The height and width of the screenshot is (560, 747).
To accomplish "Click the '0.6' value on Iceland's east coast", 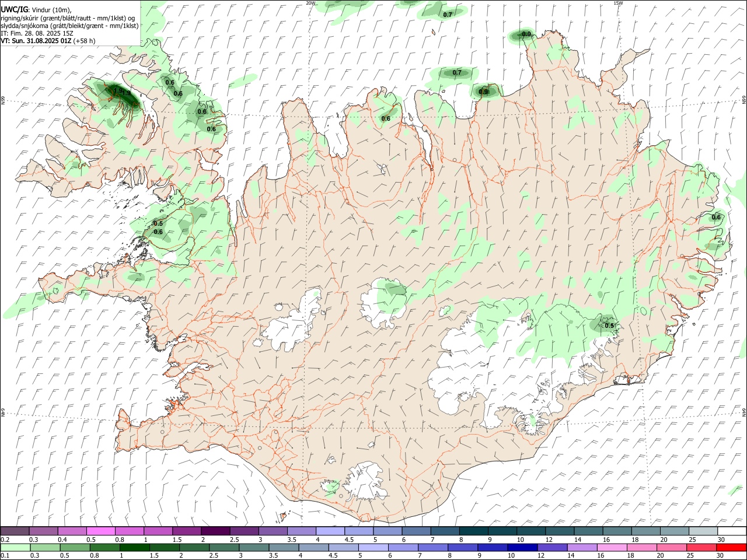I will click(716, 218).
